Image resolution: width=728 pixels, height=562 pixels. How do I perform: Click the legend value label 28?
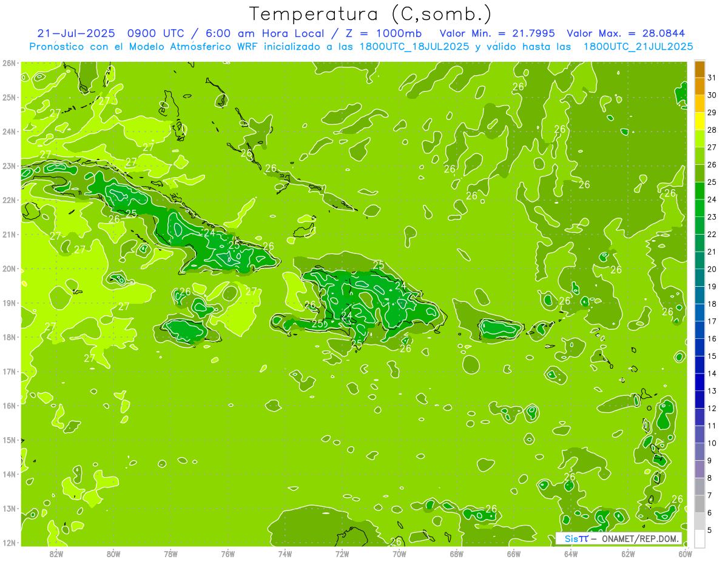click(712, 130)
